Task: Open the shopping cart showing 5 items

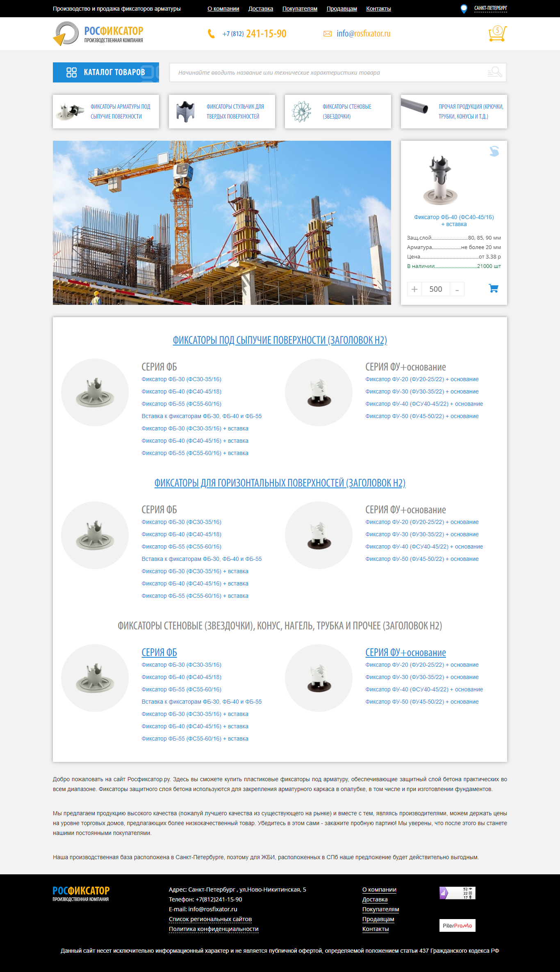Action: [x=498, y=34]
